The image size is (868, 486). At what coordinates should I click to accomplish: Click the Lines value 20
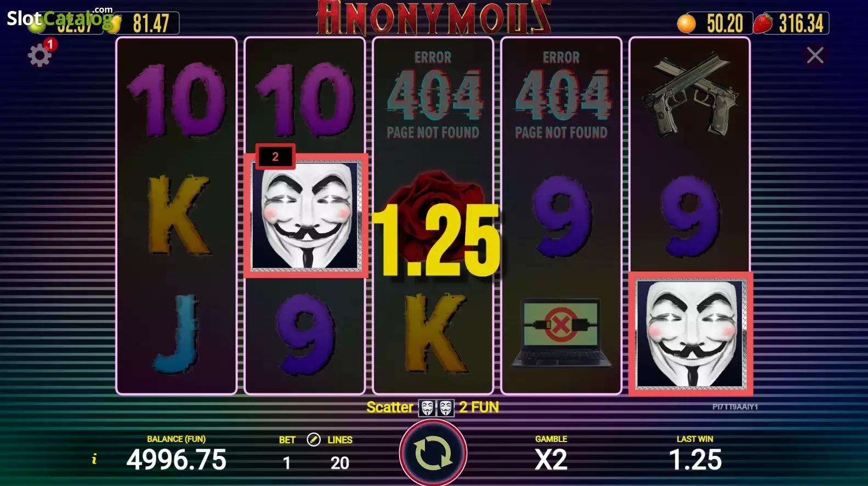point(340,463)
